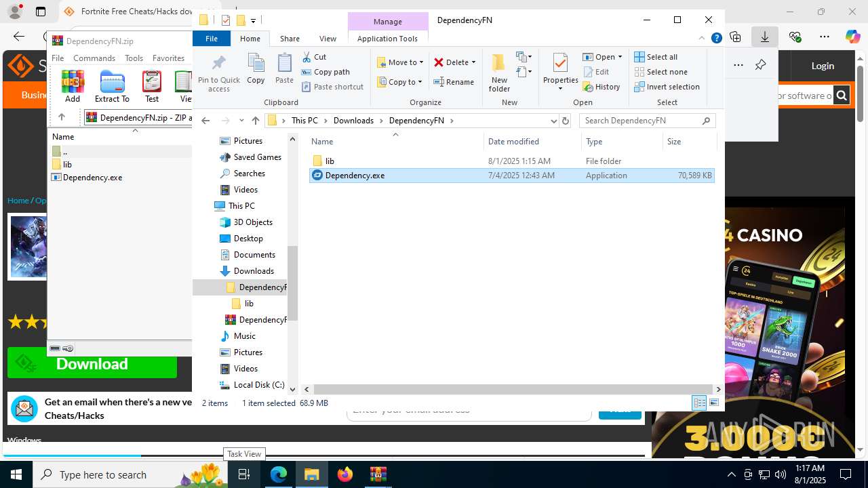868x488 pixels.
Task: Click Pin to Quick access icon
Action: coord(218,73)
